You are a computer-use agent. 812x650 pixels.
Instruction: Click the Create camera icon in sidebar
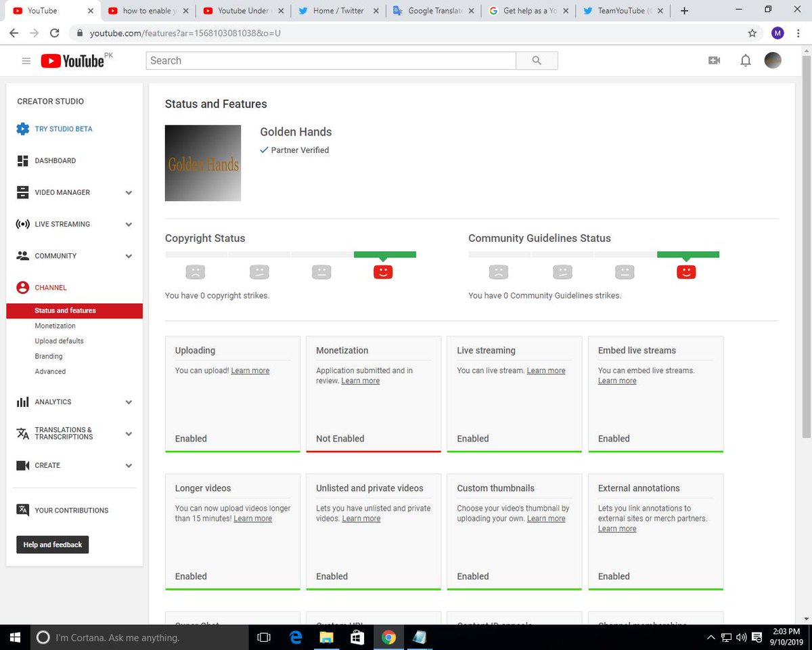tap(22, 466)
